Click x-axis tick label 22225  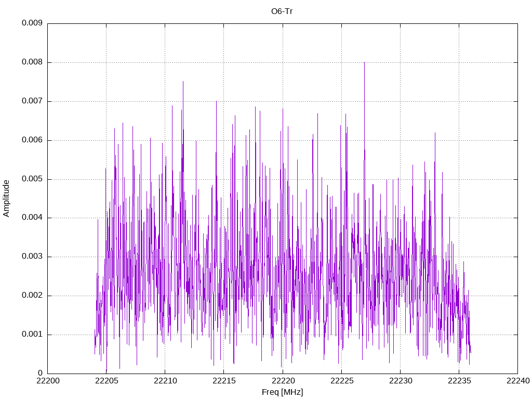tap(342, 381)
